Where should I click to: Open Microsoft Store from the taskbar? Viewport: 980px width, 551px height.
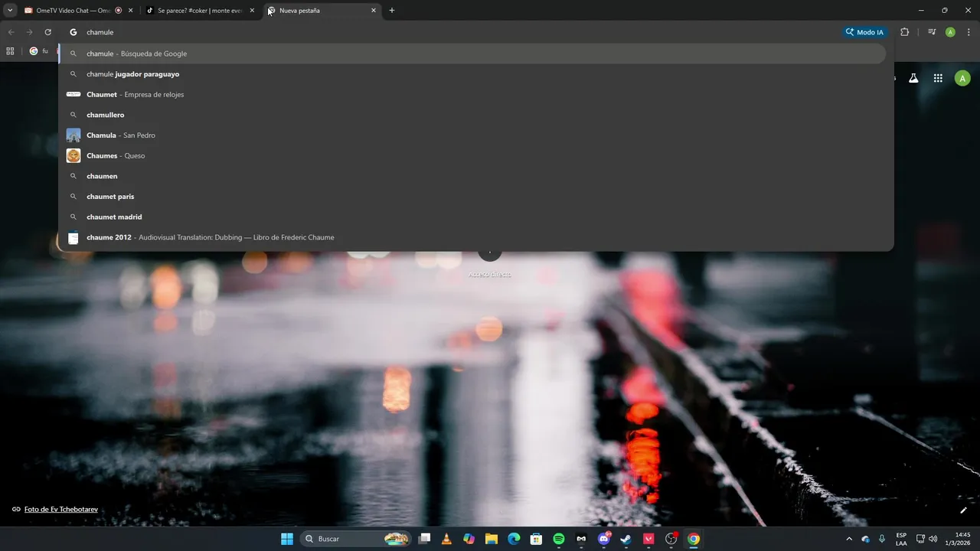tap(537, 539)
